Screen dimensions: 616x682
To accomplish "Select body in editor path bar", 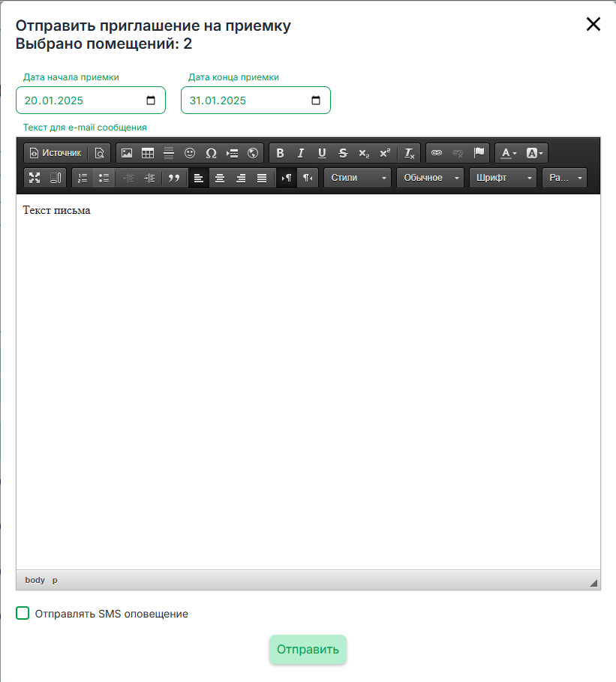I will [x=35, y=580].
